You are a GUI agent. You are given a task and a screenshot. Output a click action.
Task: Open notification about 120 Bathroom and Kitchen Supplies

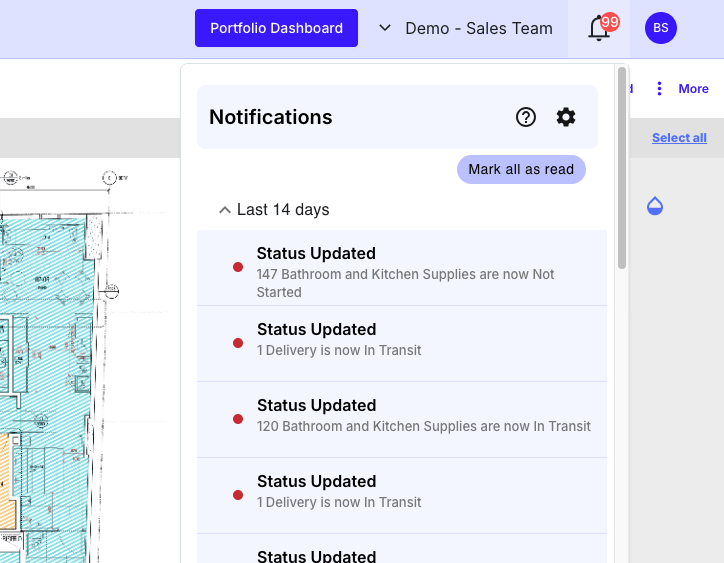pyautogui.click(x=402, y=420)
